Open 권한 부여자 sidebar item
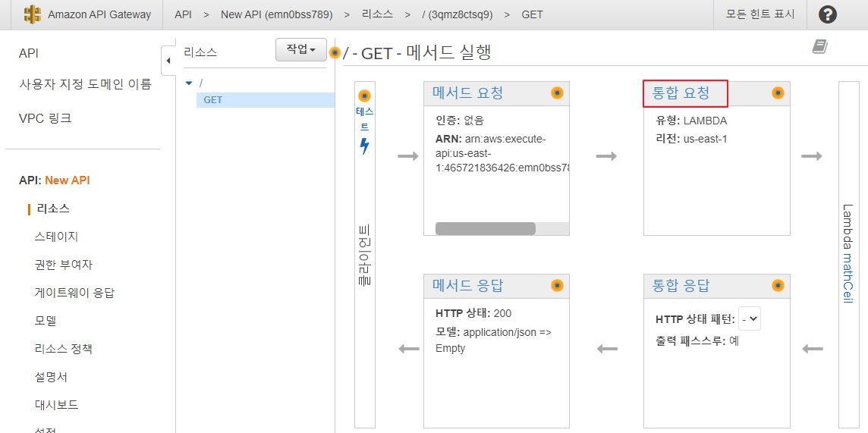The image size is (868, 433). tap(63, 265)
